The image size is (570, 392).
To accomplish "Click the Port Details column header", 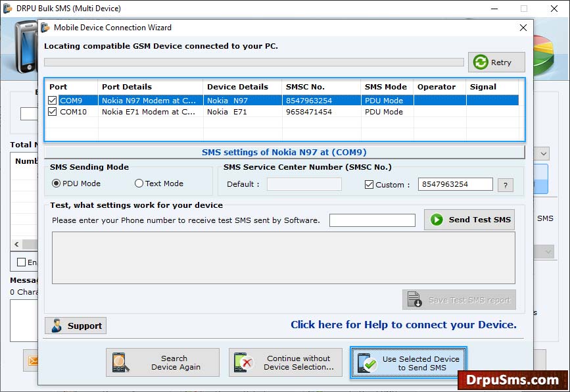I will pos(151,87).
